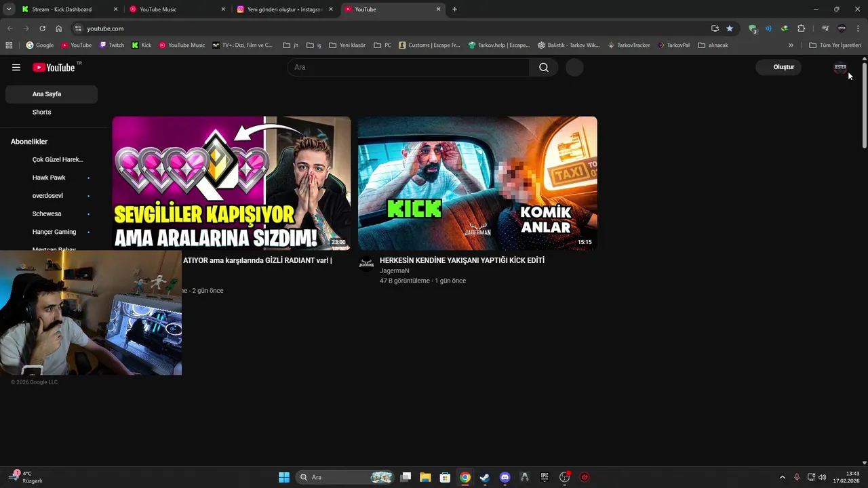This screenshot has width=868, height=488.
Task: Click the Chrome icon in the taskbar
Action: (x=465, y=477)
